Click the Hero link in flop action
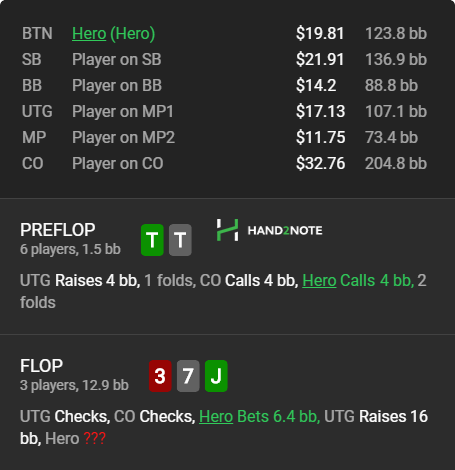Screen dimensions: 455x470 [x=216, y=416]
